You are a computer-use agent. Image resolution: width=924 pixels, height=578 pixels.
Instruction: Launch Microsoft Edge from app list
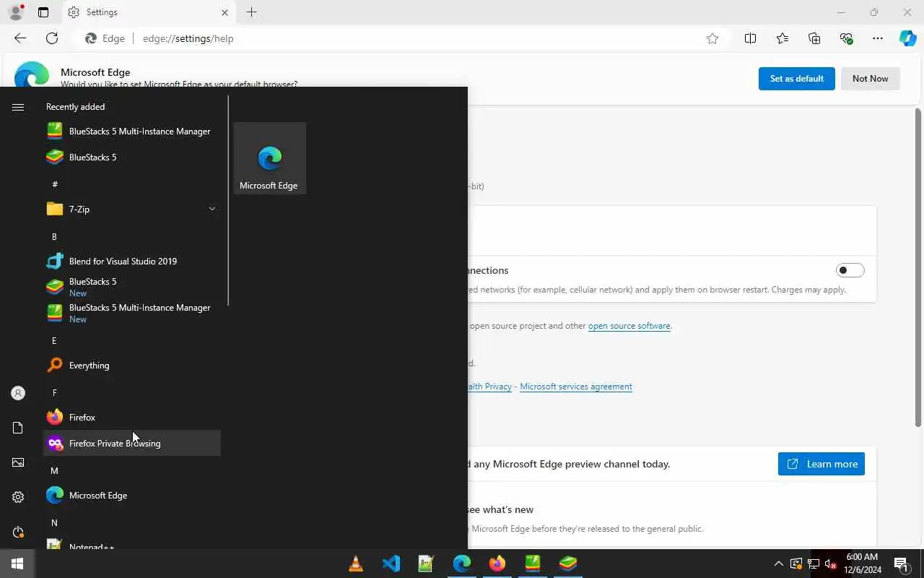pyautogui.click(x=131, y=495)
